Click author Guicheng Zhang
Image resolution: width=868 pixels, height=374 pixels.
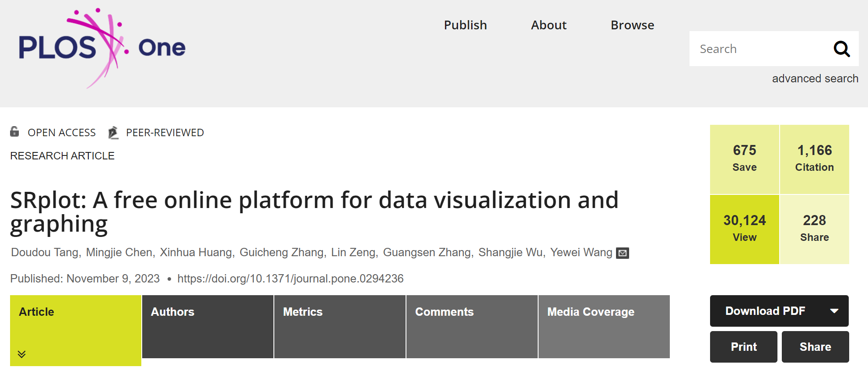click(282, 252)
